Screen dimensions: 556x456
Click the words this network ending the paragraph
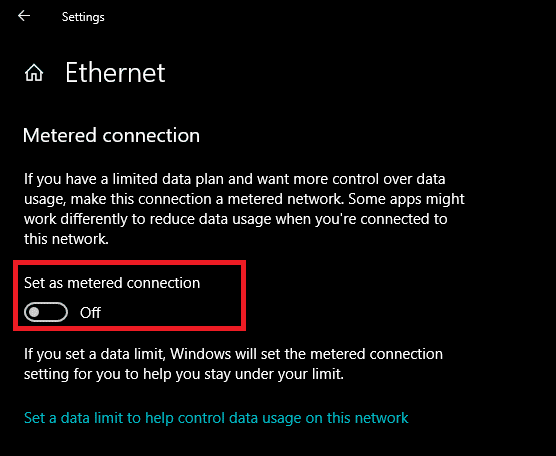point(66,239)
